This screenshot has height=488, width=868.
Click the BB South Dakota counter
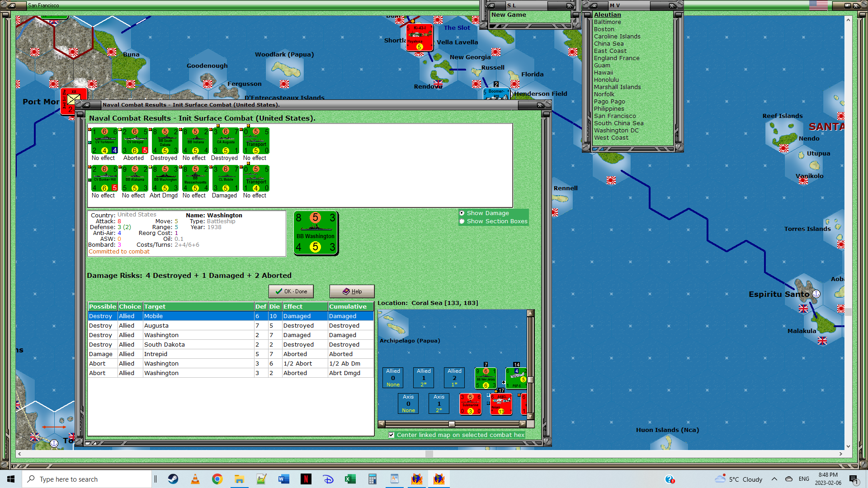(x=165, y=141)
